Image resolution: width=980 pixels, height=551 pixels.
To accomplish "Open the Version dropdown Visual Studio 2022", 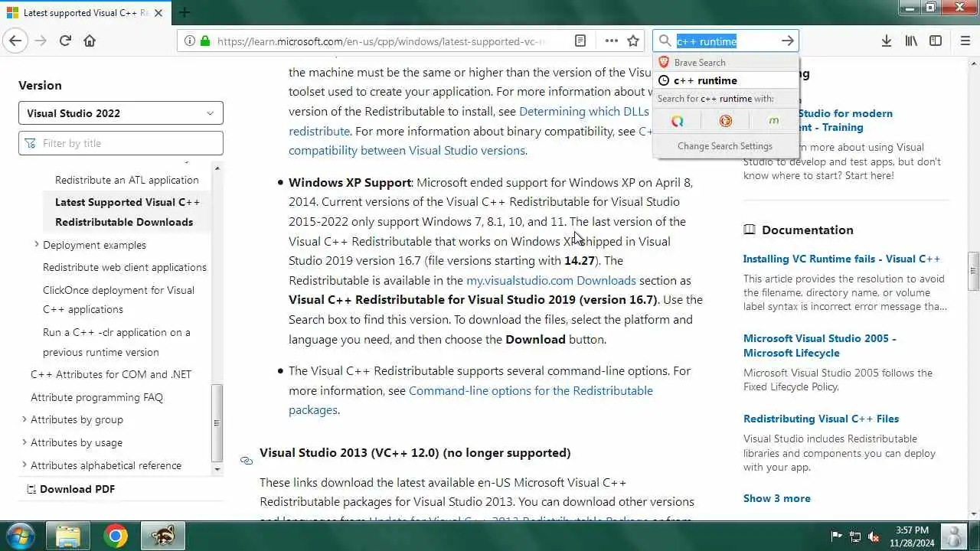I will click(121, 112).
